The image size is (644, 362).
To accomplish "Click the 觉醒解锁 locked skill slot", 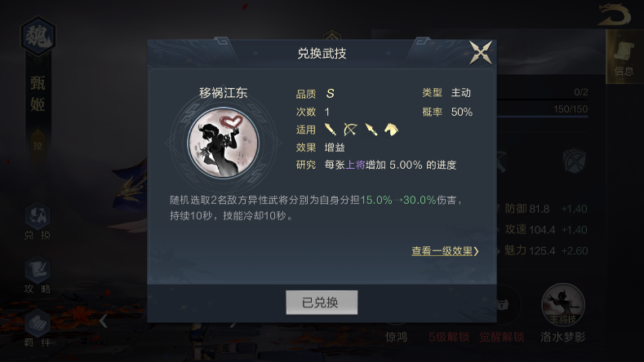I will [x=501, y=314].
